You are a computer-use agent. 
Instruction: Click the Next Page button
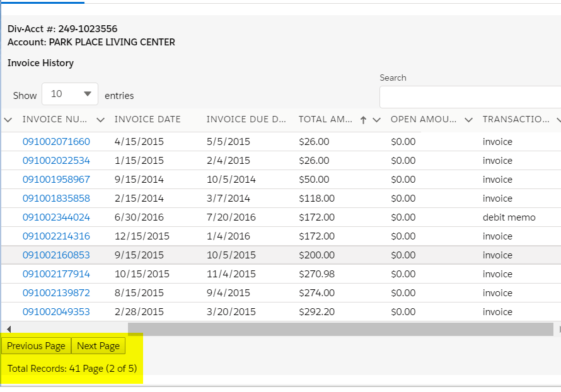[98, 345]
